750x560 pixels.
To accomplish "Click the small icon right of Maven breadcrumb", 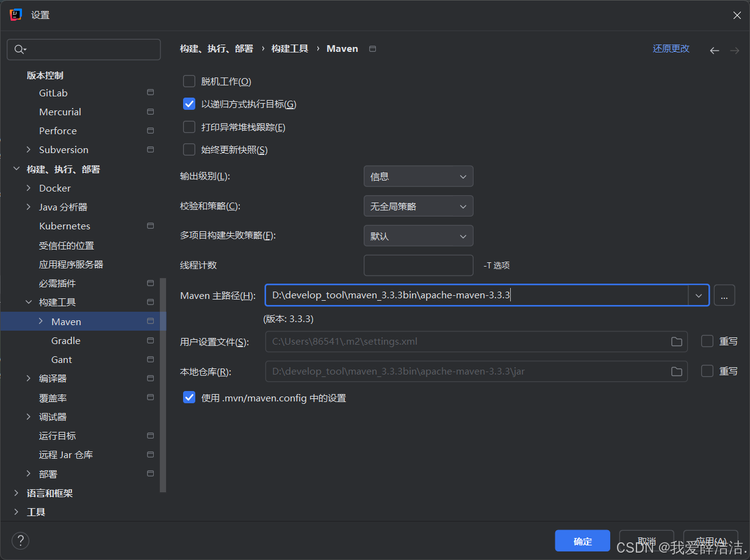I will point(371,49).
